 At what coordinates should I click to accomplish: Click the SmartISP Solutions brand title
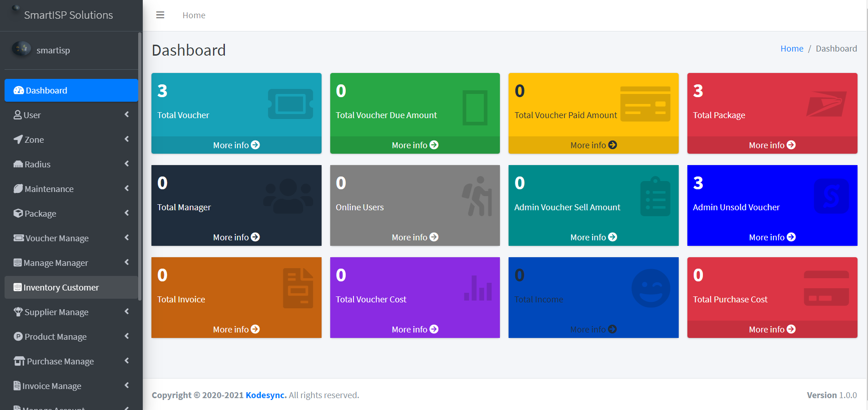coord(68,15)
